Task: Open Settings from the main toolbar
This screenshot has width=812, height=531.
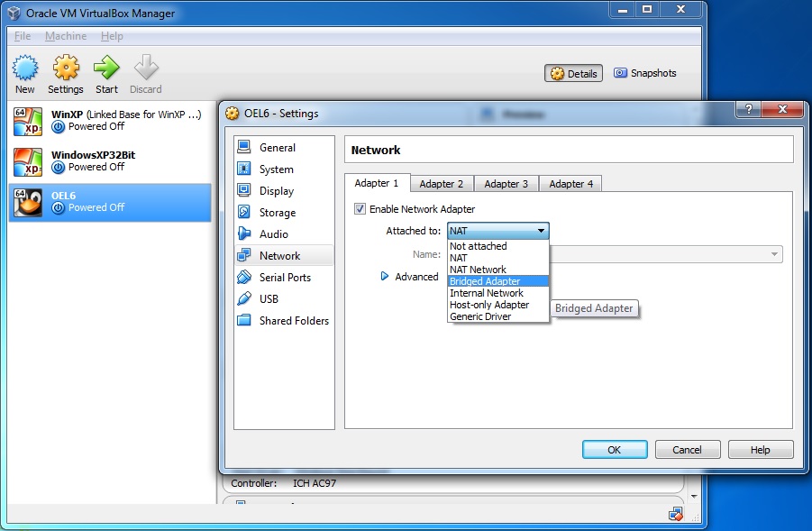Action: click(65, 75)
